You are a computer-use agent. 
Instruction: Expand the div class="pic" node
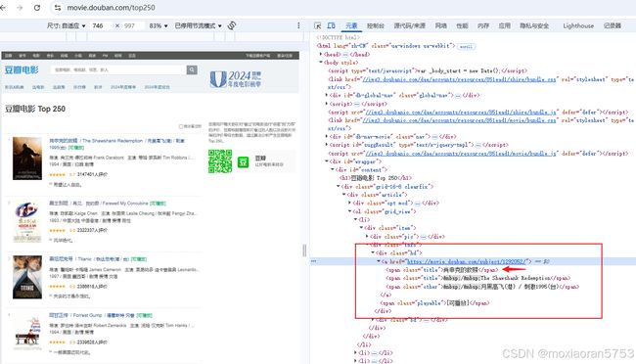coord(367,236)
